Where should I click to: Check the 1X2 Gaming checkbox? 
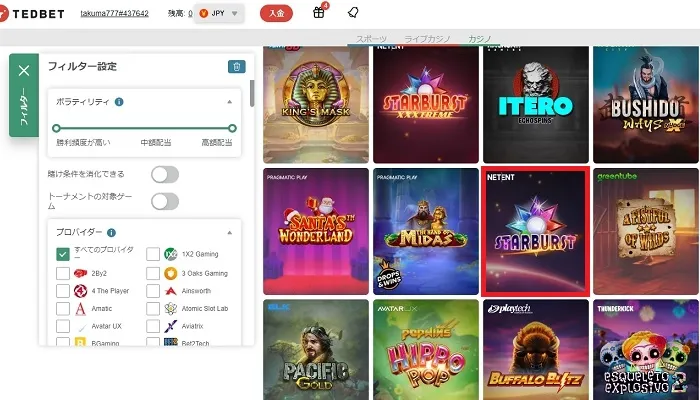[x=153, y=254]
